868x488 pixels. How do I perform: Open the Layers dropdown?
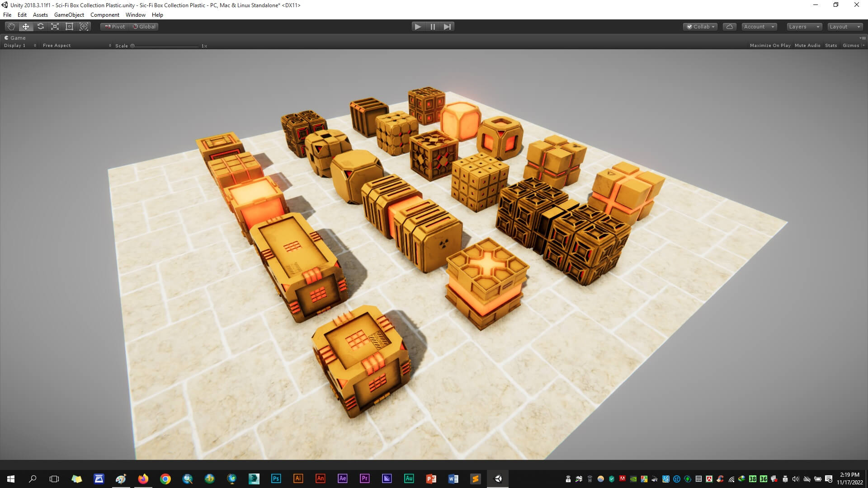[x=804, y=27]
